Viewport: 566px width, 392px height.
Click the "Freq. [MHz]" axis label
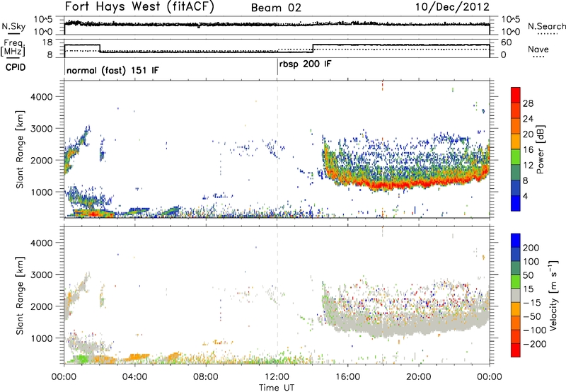(x=13, y=48)
